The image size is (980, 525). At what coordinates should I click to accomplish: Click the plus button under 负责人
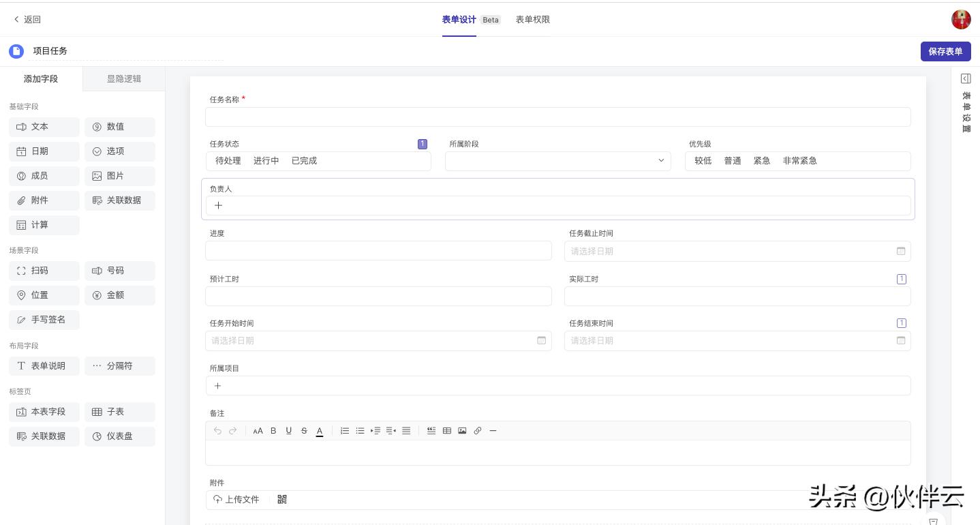tap(218, 205)
